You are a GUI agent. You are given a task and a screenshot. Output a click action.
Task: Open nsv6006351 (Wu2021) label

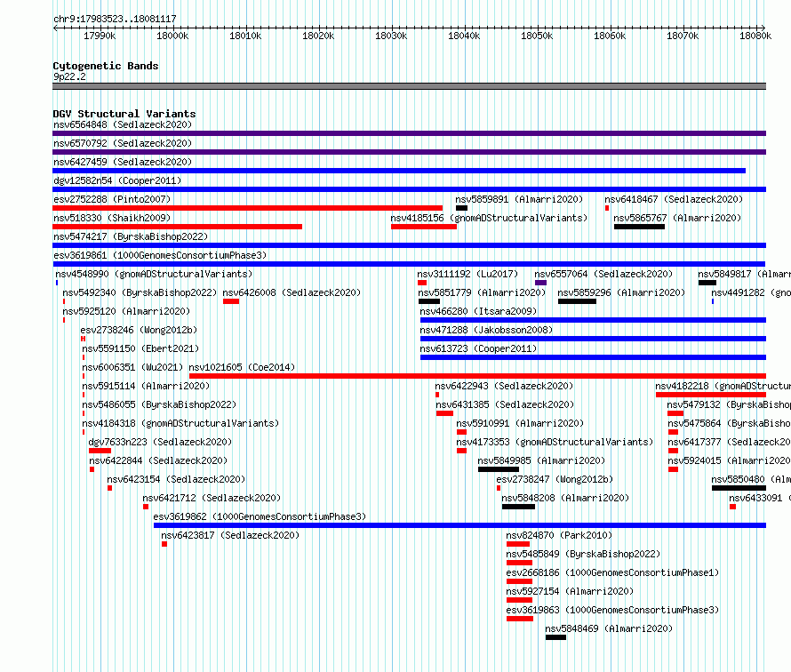point(132,367)
